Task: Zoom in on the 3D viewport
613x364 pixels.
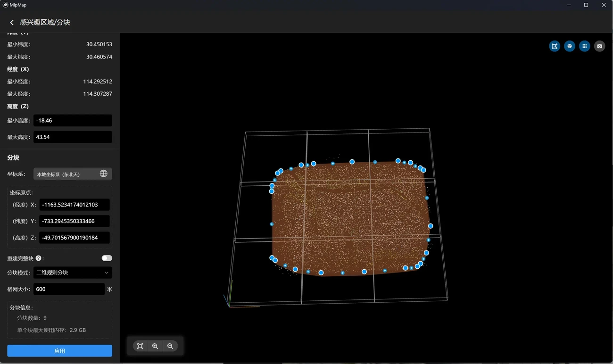Action: coord(155,346)
